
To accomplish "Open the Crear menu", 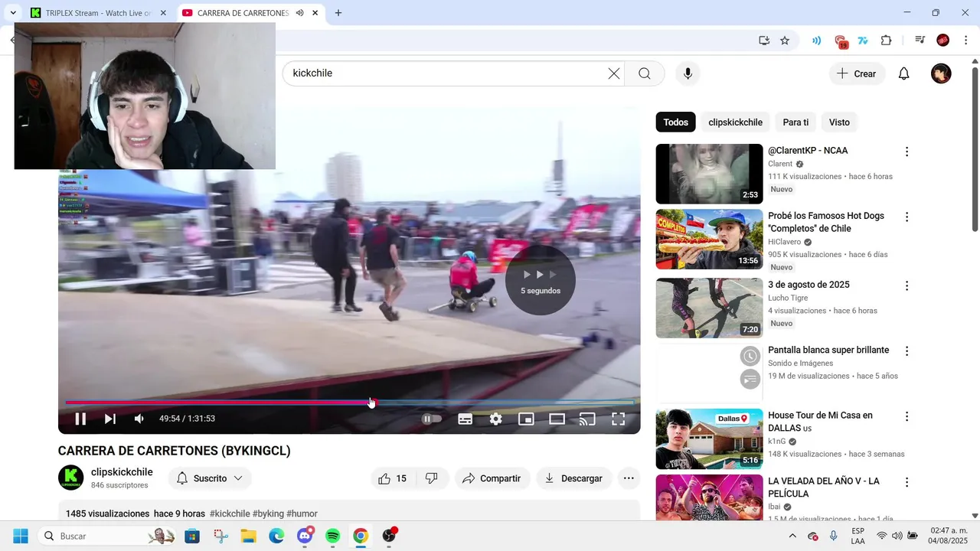I will [x=857, y=73].
